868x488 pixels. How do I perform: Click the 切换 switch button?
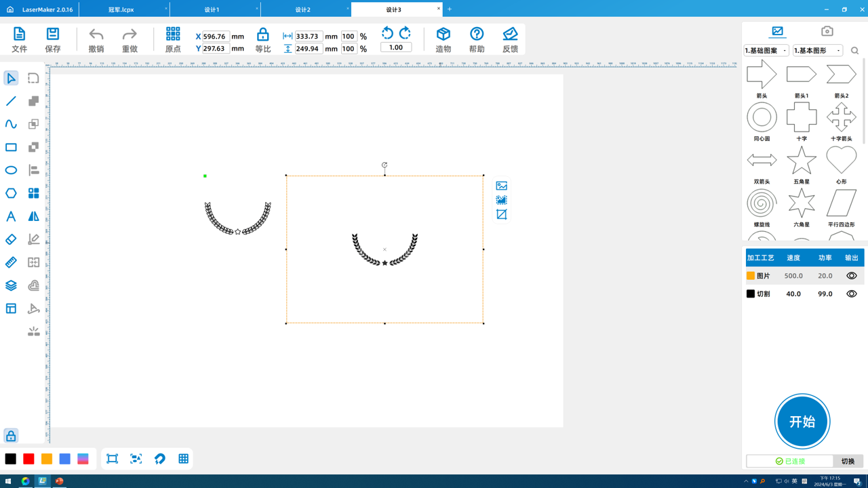click(848, 461)
